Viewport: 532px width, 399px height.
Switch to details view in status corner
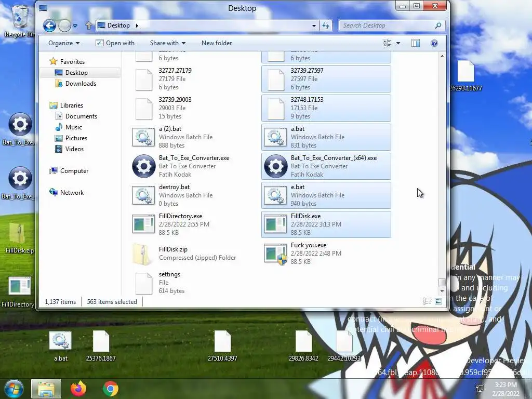pos(427,301)
